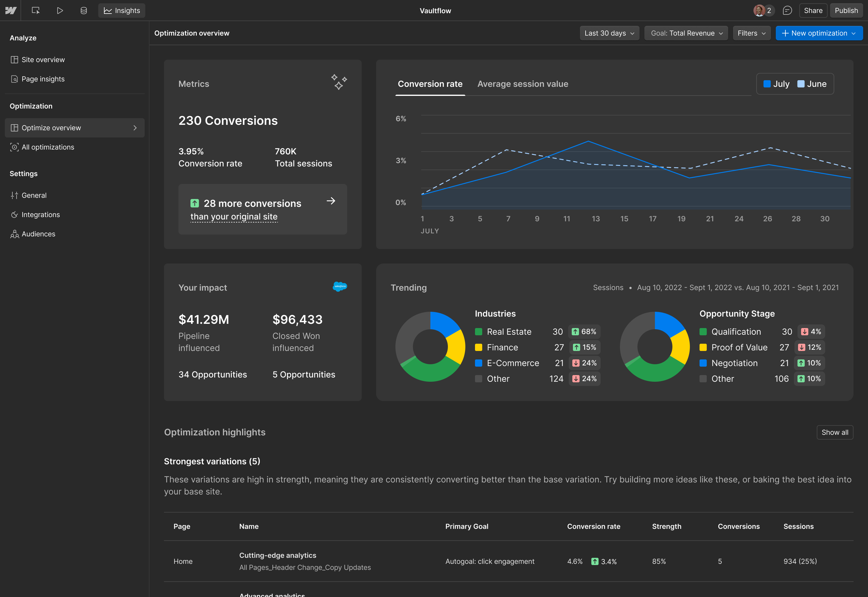
Task: Expand the Last 30 days dropdown
Action: coord(609,33)
